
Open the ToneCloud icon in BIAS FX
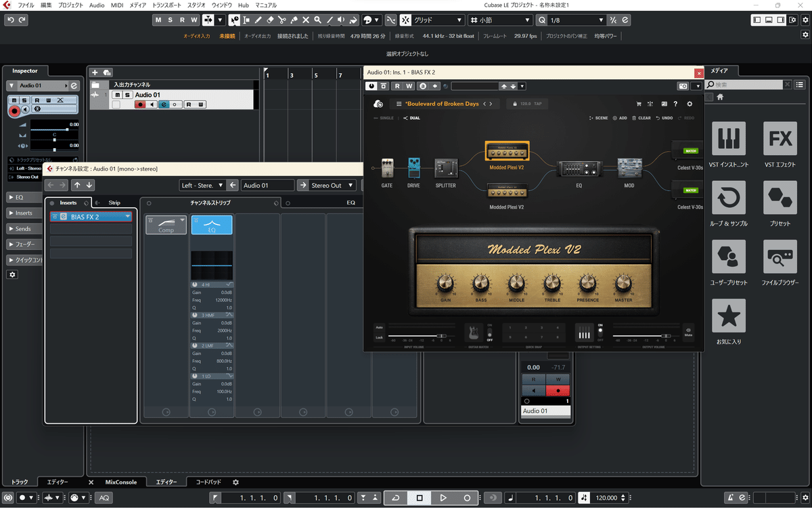[378, 104]
